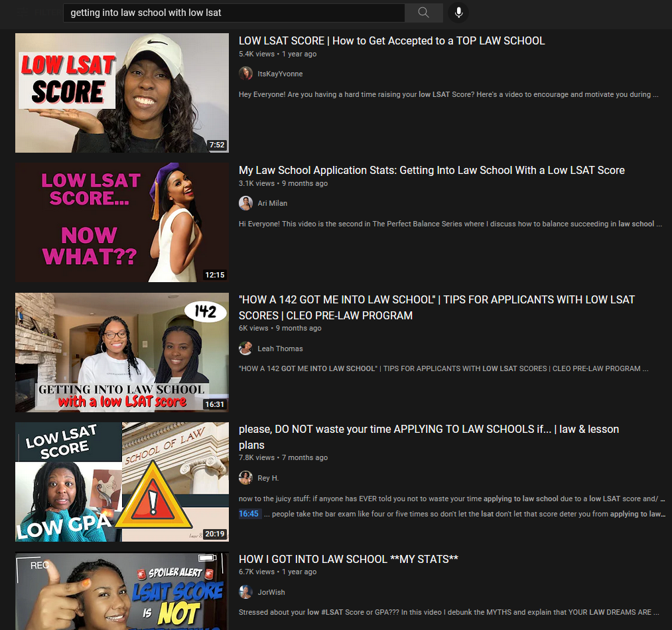Open the '142' speech bubble thumbnail
The height and width of the screenshot is (630, 672).
(x=122, y=353)
